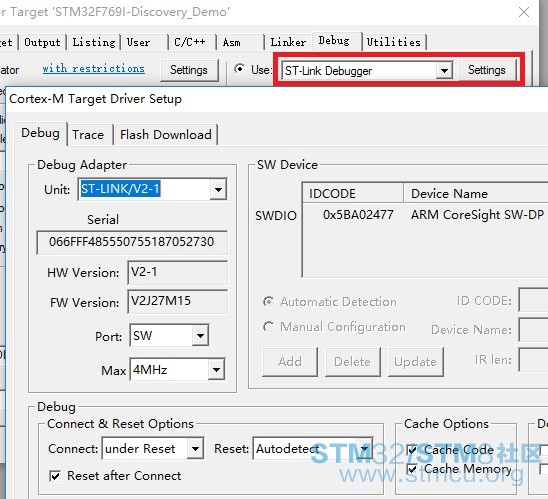This screenshot has height=499, width=548.
Task: Click the Device Name column header
Action: click(x=476, y=193)
